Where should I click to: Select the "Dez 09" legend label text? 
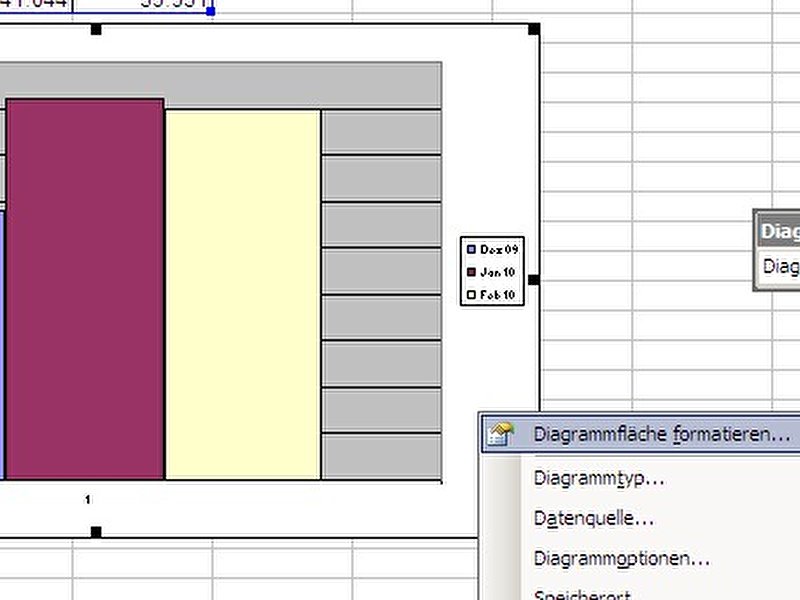coord(497,249)
